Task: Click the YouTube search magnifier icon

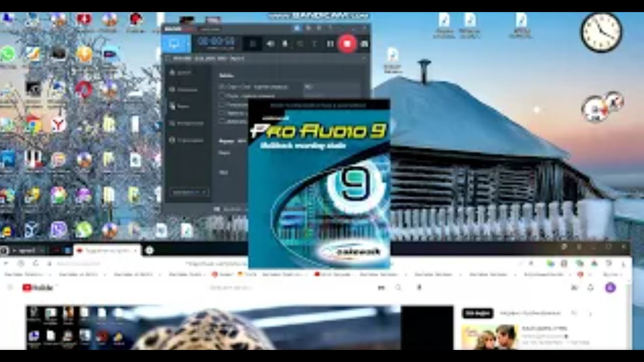Action: pos(398,288)
